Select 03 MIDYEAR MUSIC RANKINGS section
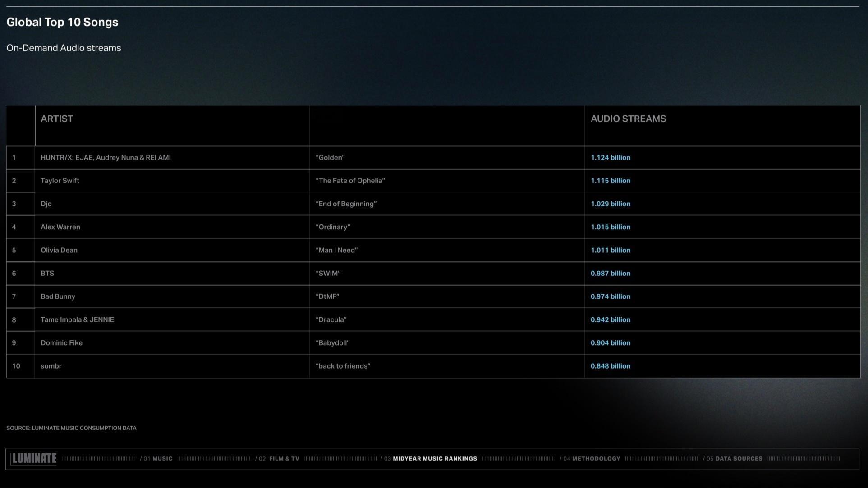Image resolution: width=868 pixels, height=488 pixels. (429, 459)
